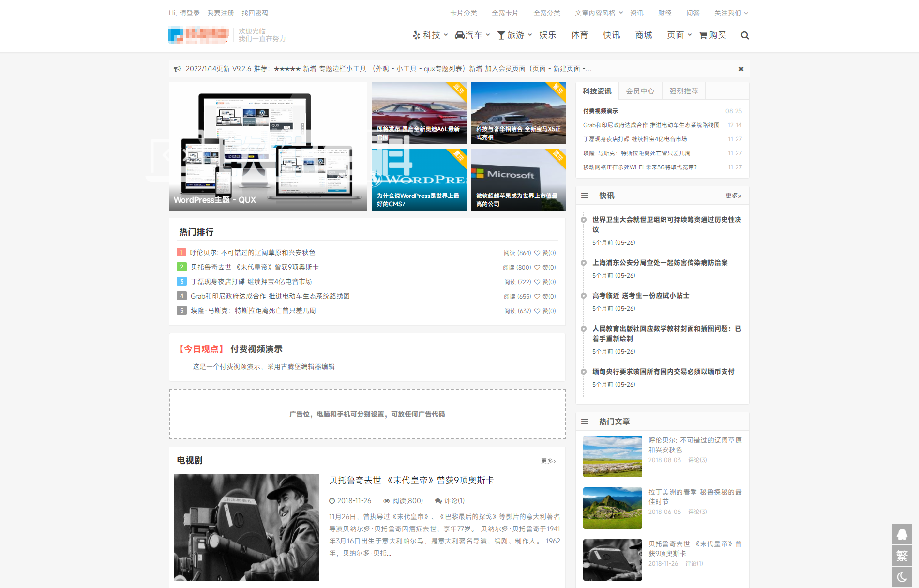This screenshot has width=919, height=588.
Task: Click the megaphone announcement icon
Action: [x=177, y=69]
